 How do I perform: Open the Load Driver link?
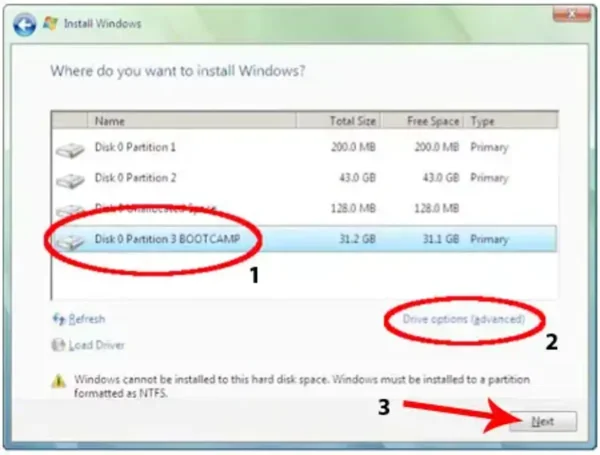[x=96, y=345]
